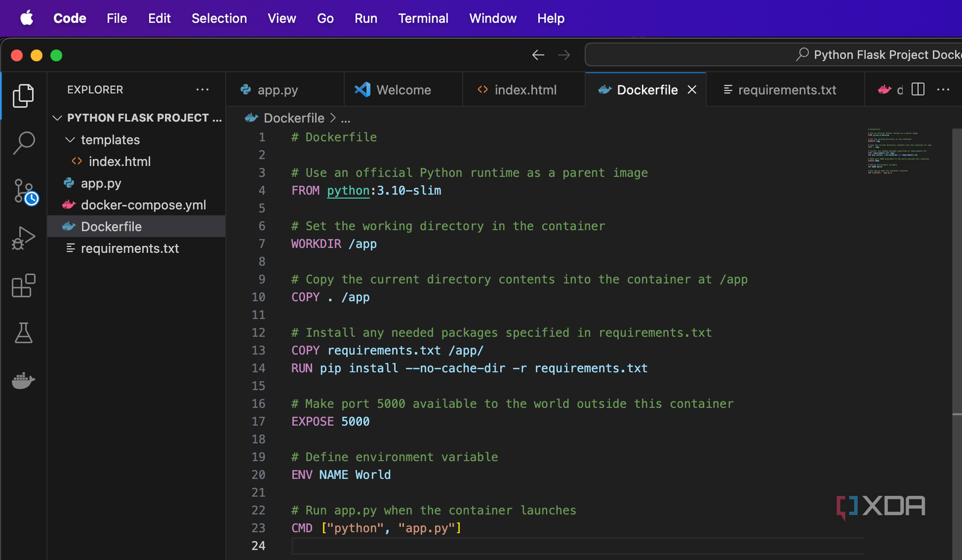
Task: Collapse the templates folder
Action: pyautogui.click(x=71, y=140)
